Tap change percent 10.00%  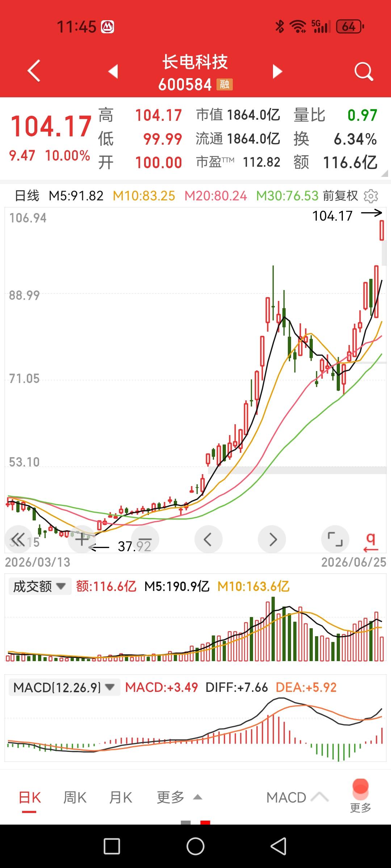click(68, 156)
